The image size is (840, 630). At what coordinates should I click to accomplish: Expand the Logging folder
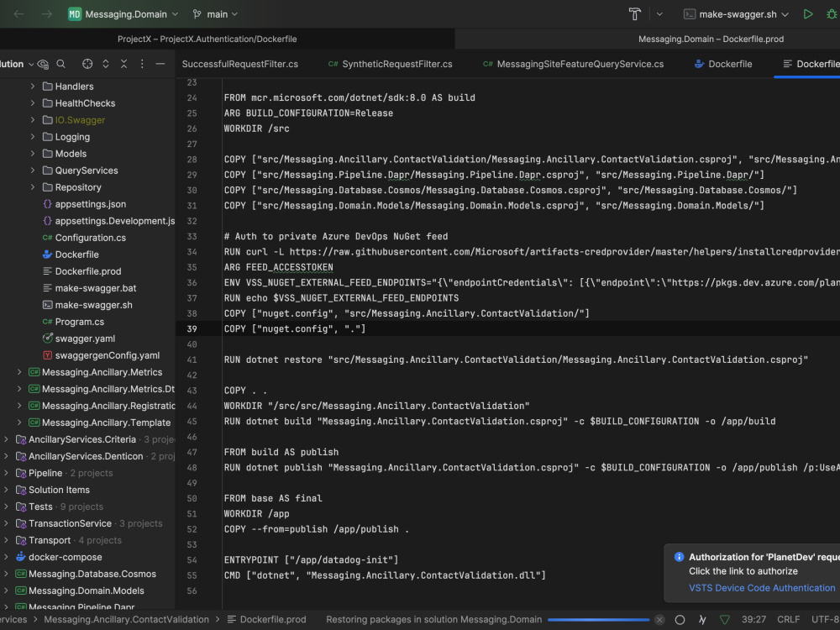(33, 137)
